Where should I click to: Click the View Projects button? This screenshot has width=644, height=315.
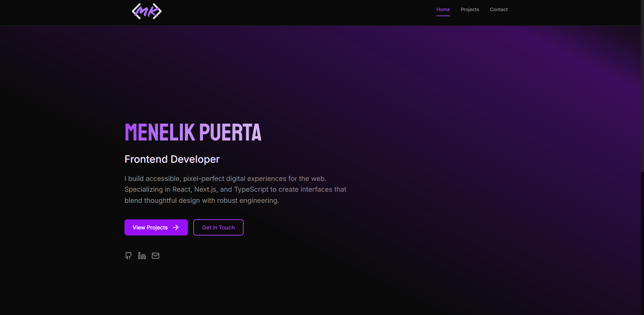[x=156, y=227]
